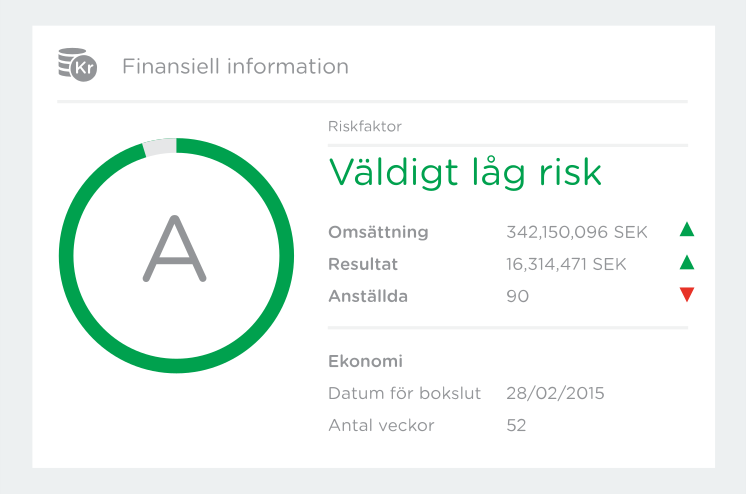Click the employee count 90
This screenshot has width=746, height=494.
[x=518, y=296]
